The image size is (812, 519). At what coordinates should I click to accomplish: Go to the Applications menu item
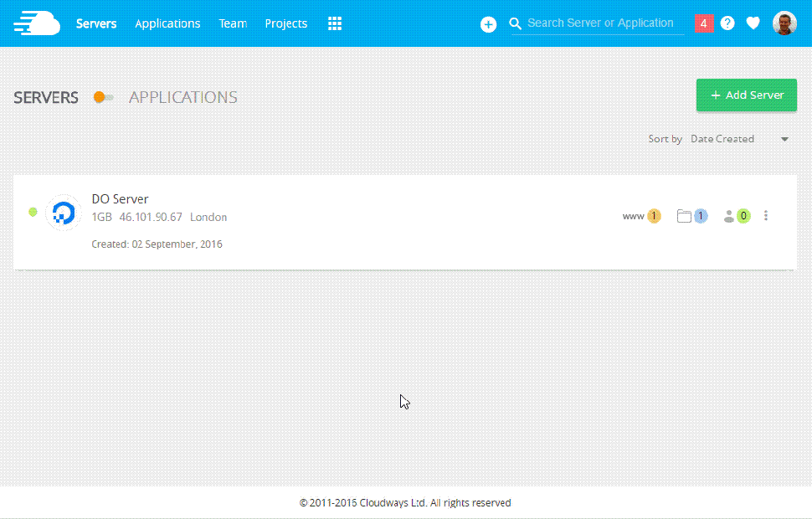coord(167,23)
